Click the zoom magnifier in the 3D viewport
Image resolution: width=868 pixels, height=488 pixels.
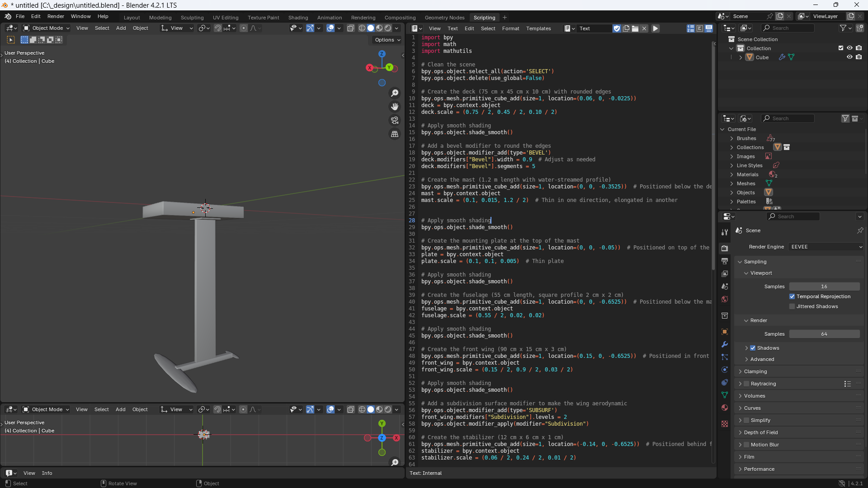click(395, 93)
